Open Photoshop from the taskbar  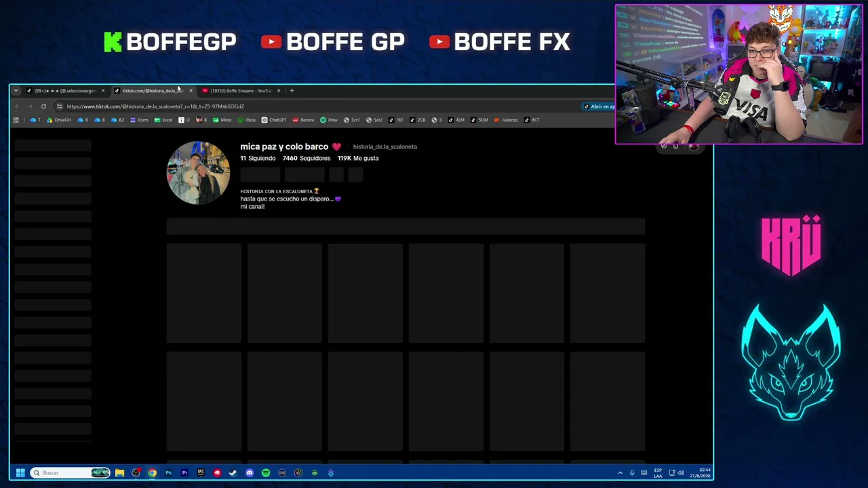pos(168,473)
